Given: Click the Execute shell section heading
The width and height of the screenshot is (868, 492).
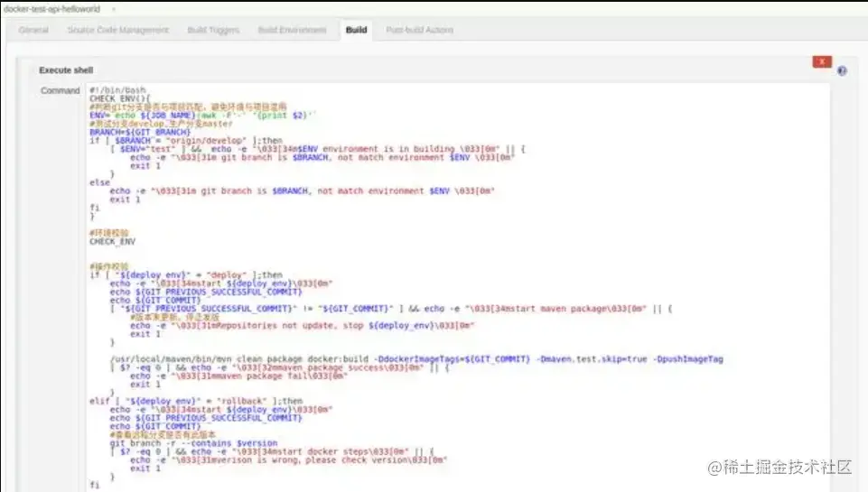Looking at the screenshot, I should (x=66, y=70).
